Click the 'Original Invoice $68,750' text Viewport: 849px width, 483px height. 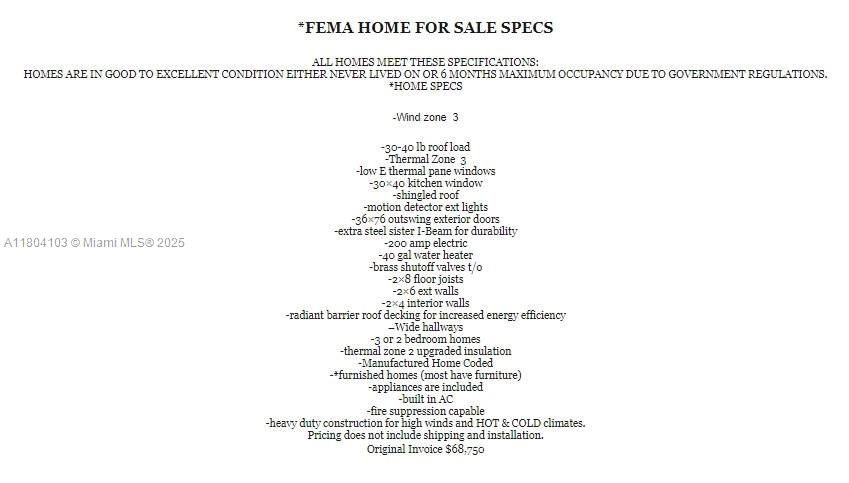[425, 450]
